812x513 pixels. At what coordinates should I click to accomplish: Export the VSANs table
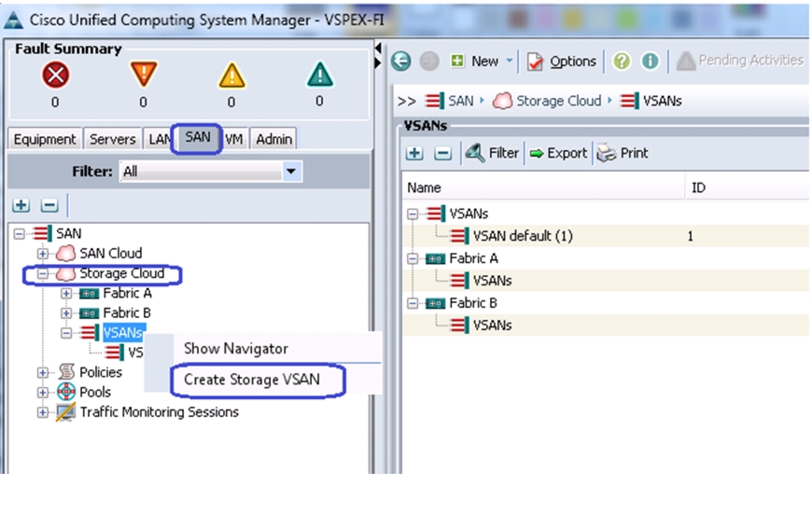tap(558, 153)
